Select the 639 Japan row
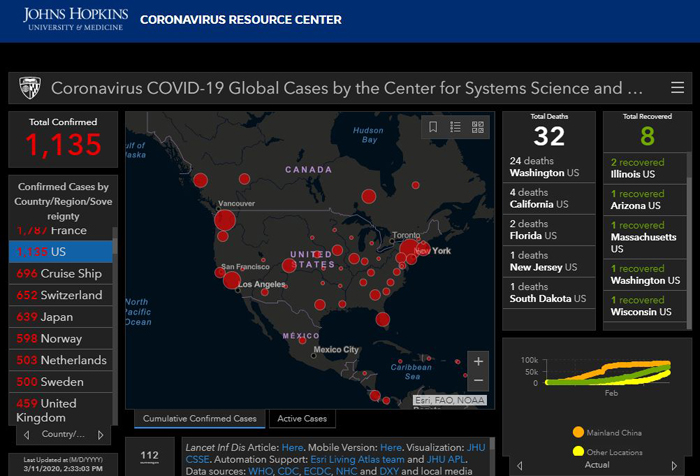 [x=61, y=317]
